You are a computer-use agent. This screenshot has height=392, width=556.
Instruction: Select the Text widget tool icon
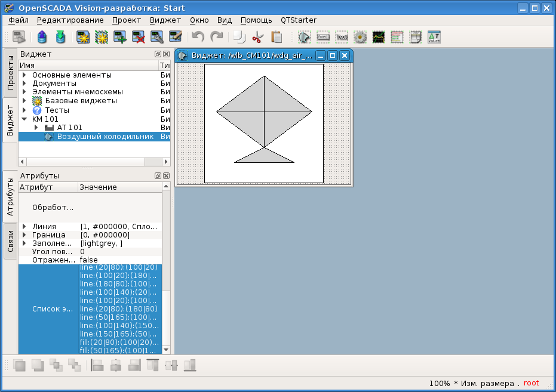click(x=342, y=37)
